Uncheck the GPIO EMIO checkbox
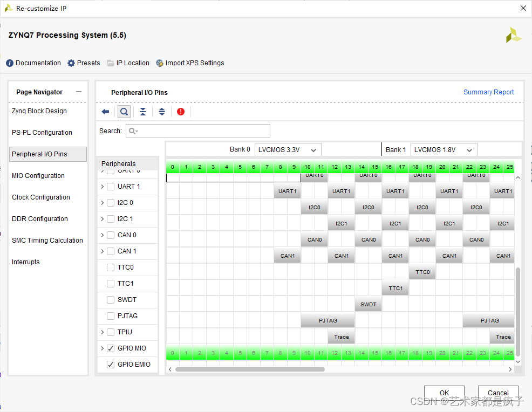The height and width of the screenshot is (412, 532). tap(111, 365)
